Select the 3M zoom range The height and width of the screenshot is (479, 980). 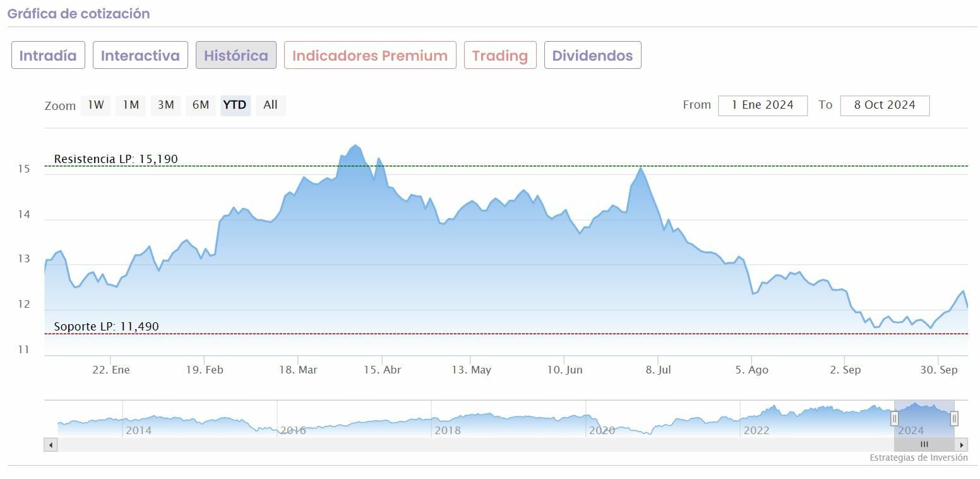click(x=166, y=106)
